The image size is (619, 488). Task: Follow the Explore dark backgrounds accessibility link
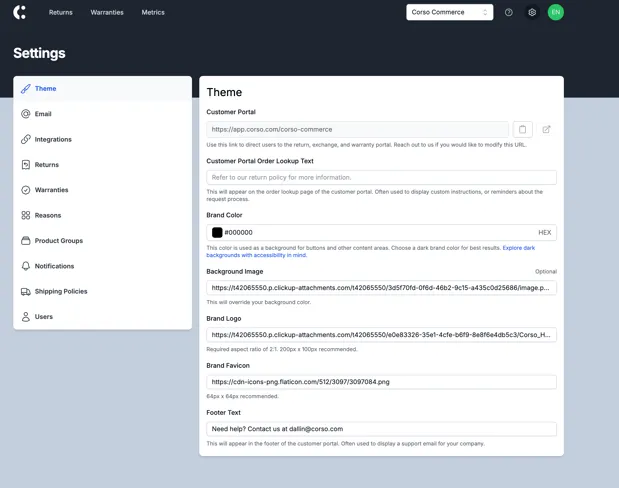pos(518,248)
